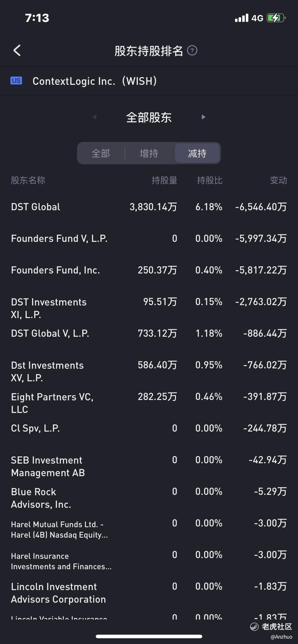Sort by 持股比 column header
The image size is (298, 644).
pos(209,180)
